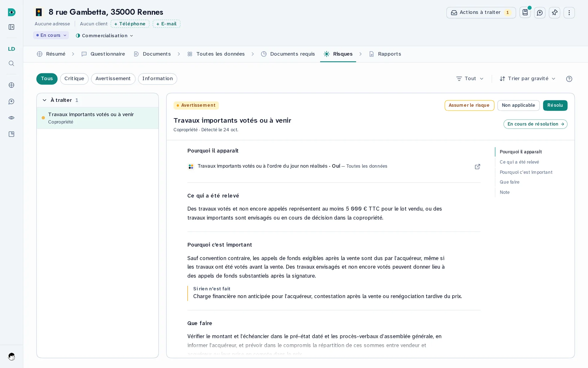Mark the risk as Résolu
588x368 pixels.
[555, 105]
